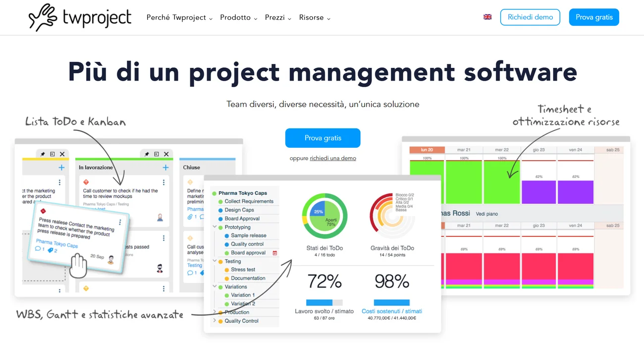Click purple 62% bar under gio 23

pos(538,192)
